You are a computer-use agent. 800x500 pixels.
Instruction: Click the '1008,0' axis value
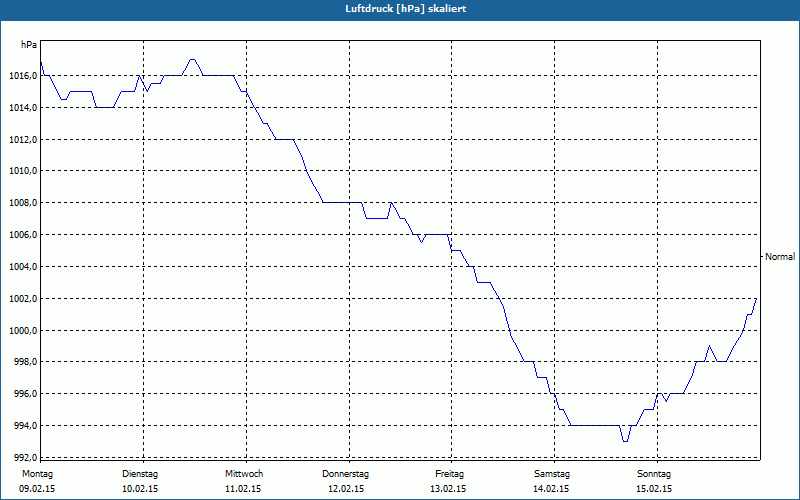tap(23, 203)
